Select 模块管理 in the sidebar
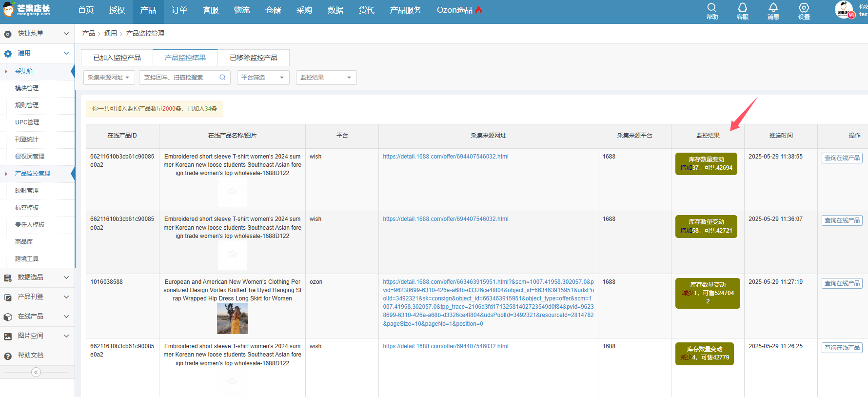 (x=27, y=88)
